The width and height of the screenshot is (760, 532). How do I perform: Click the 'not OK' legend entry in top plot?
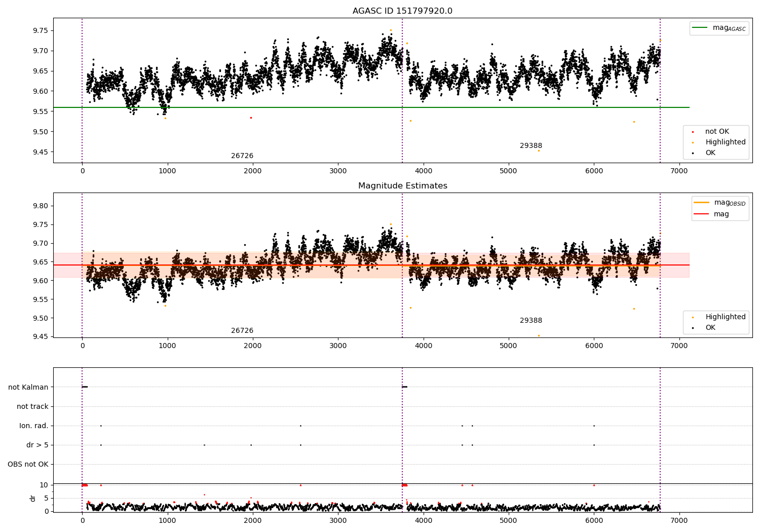[x=710, y=132]
